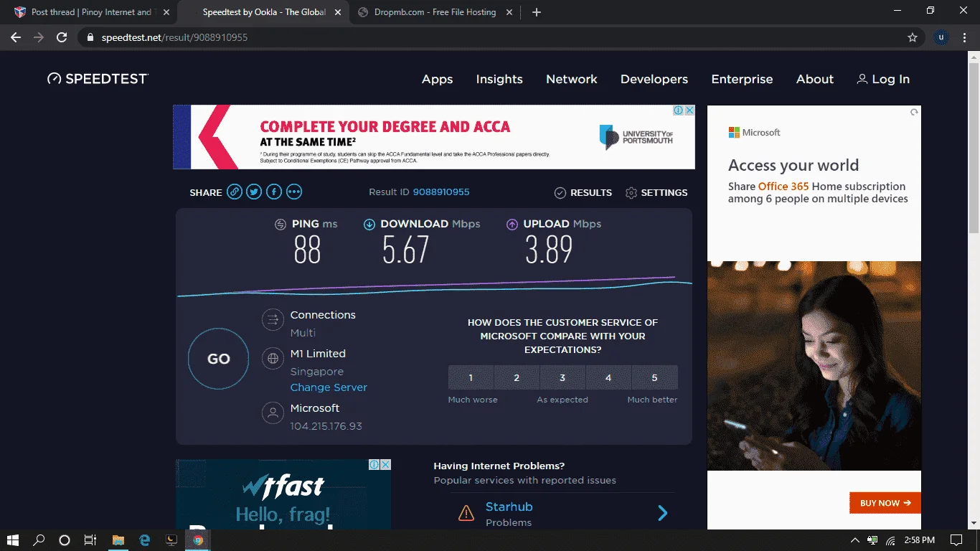Close the wtfast ad
The width and height of the screenshot is (980, 551).
(x=385, y=465)
